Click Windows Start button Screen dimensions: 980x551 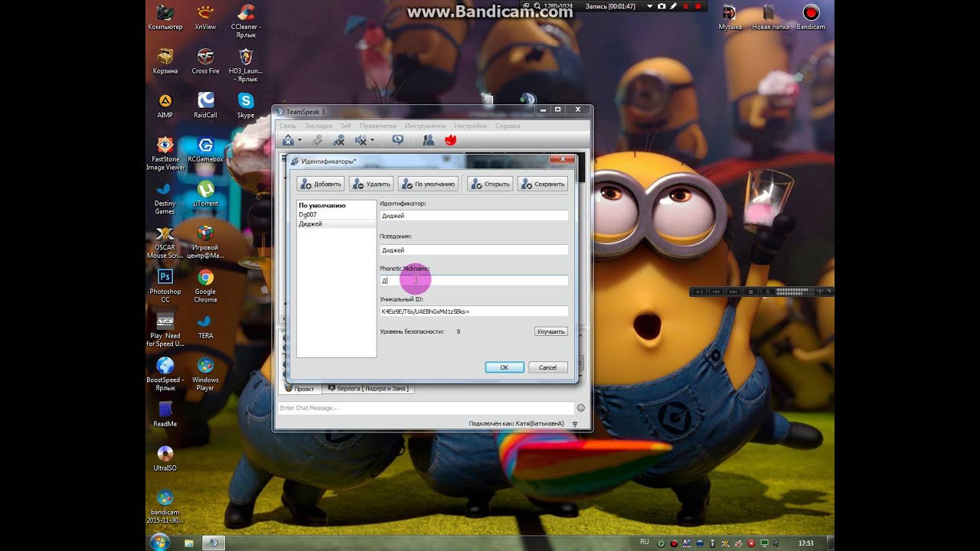coord(160,542)
